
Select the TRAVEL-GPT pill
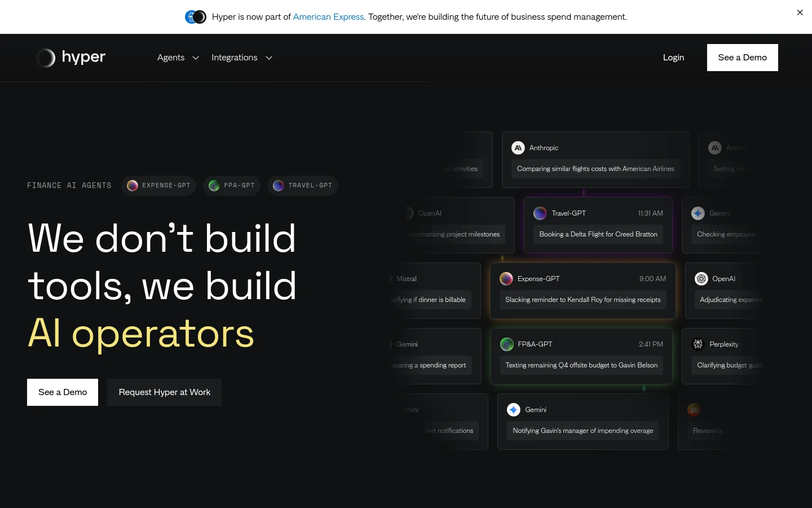pyautogui.click(x=303, y=185)
